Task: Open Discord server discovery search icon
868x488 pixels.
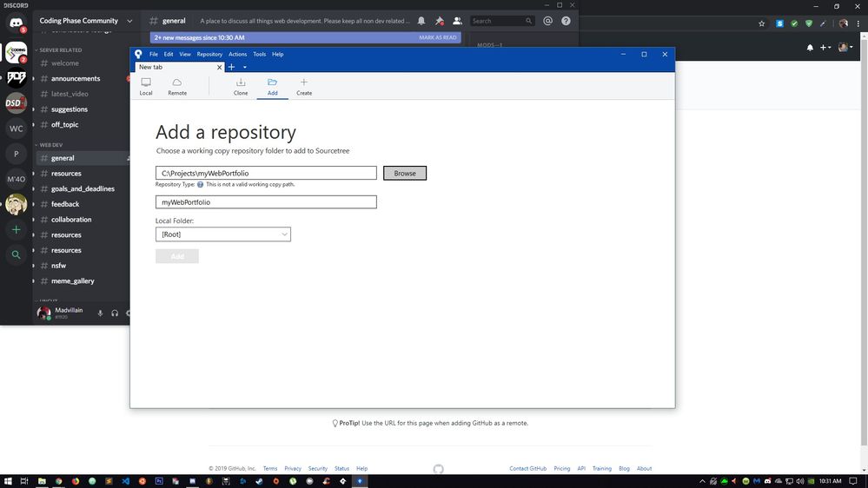Action: [x=16, y=254]
